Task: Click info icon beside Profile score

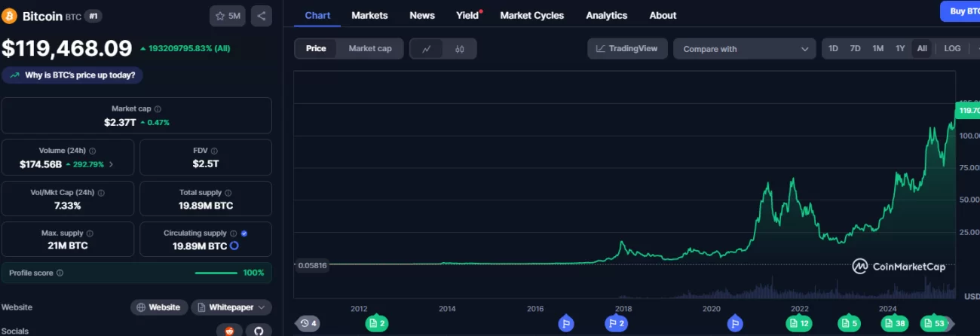Action: point(60,273)
